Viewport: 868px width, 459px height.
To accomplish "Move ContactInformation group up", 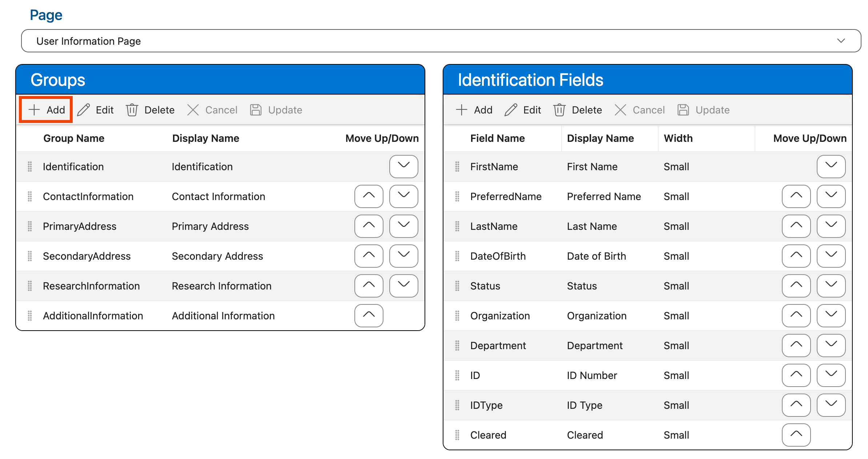I will 369,196.
